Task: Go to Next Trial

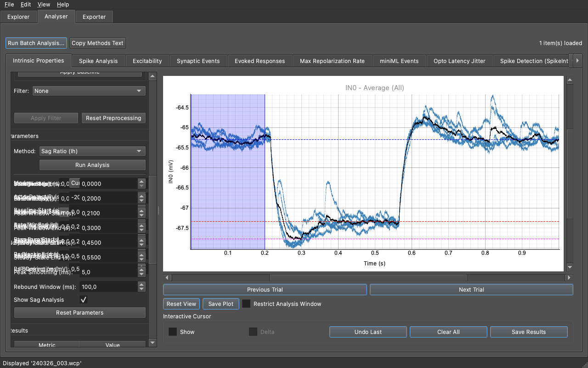Action: (x=471, y=290)
